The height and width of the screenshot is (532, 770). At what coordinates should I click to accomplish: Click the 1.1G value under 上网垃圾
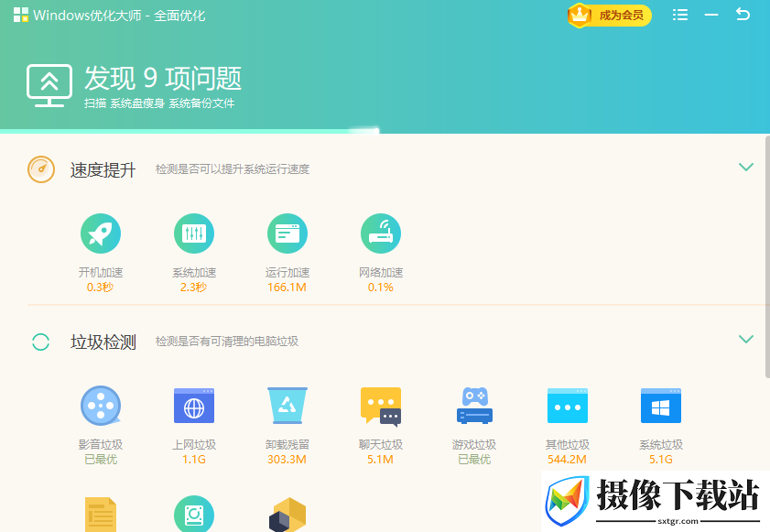click(x=194, y=460)
